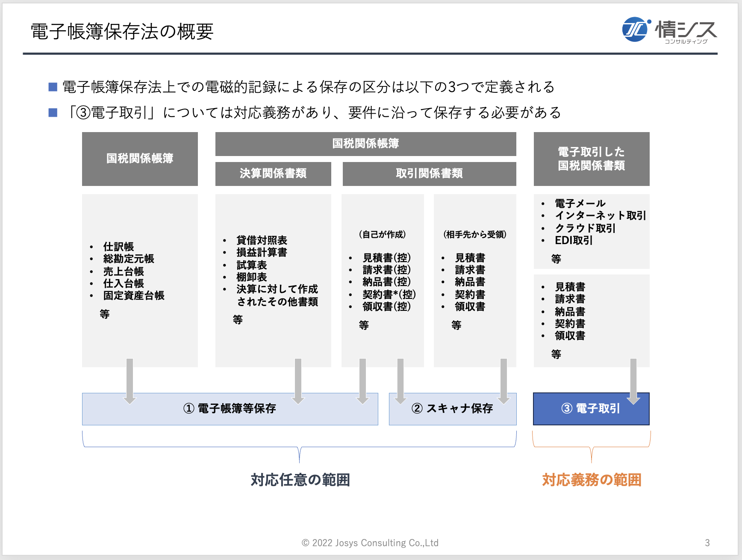Click the orange 対応義務の範囲 label
Viewport: 742px width, 560px height.
pyautogui.click(x=592, y=480)
